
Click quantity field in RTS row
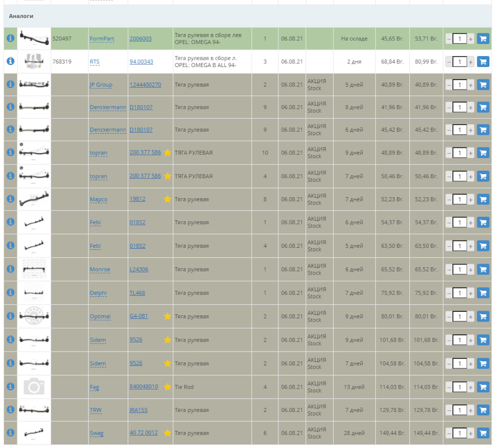[460, 62]
